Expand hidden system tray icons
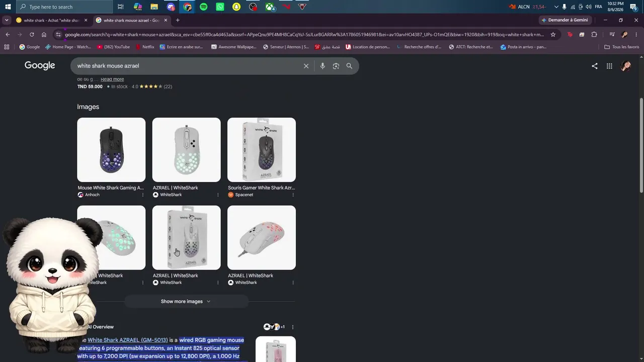Image resolution: width=644 pixels, height=362 pixels. click(556, 7)
